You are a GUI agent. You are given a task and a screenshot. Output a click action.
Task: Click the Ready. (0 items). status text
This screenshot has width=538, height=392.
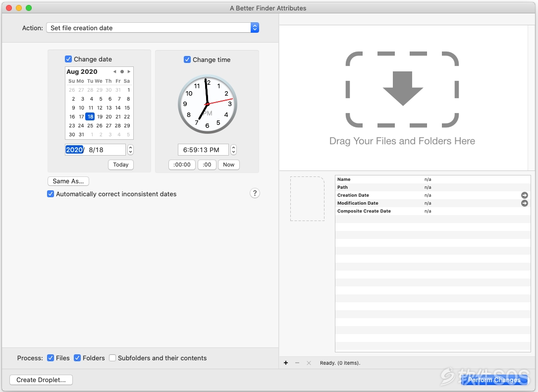pos(340,363)
